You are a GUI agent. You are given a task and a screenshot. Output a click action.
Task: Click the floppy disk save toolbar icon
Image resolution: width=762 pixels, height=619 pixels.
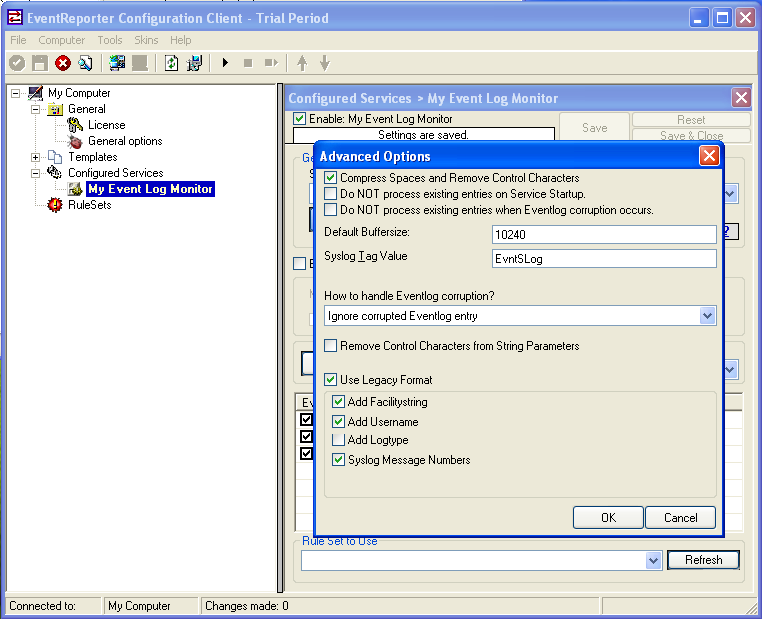click(40, 63)
